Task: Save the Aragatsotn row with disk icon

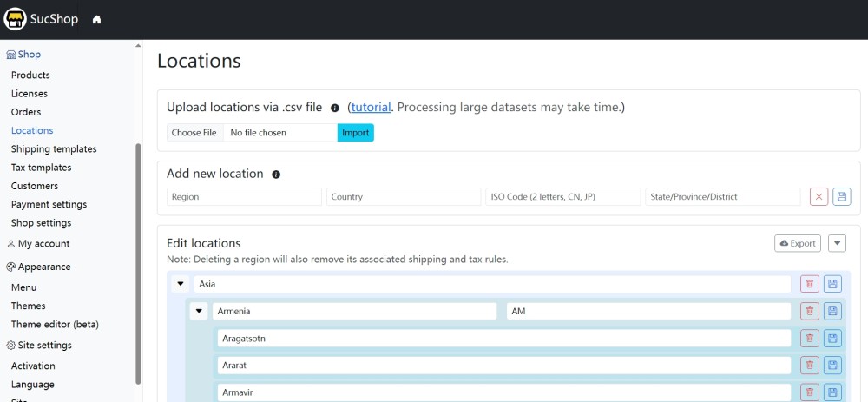Action: click(x=832, y=339)
